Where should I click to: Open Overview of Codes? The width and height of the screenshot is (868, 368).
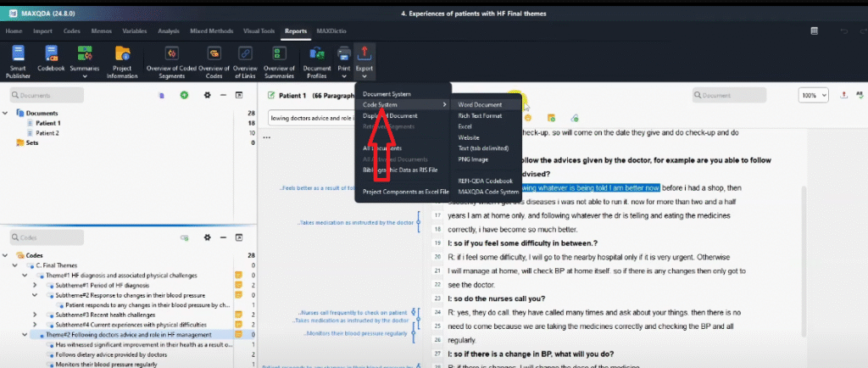[x=214, y=62]
